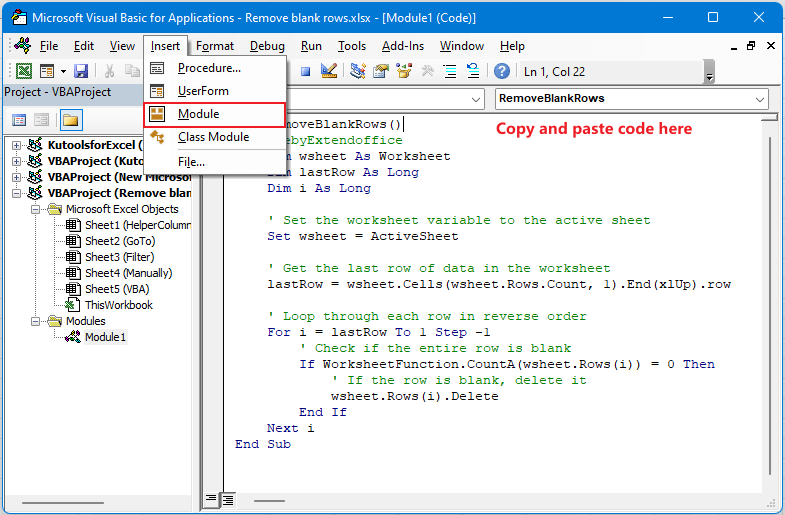Click the 'Ln 1, Col 22' position indicator

pyautogui.click(x=554, y=72)
